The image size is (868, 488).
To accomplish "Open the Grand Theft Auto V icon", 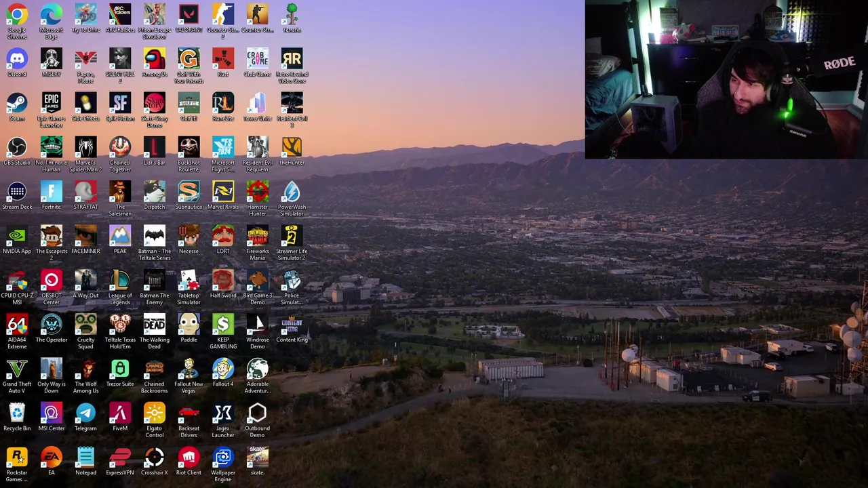I will pos(17,369).
